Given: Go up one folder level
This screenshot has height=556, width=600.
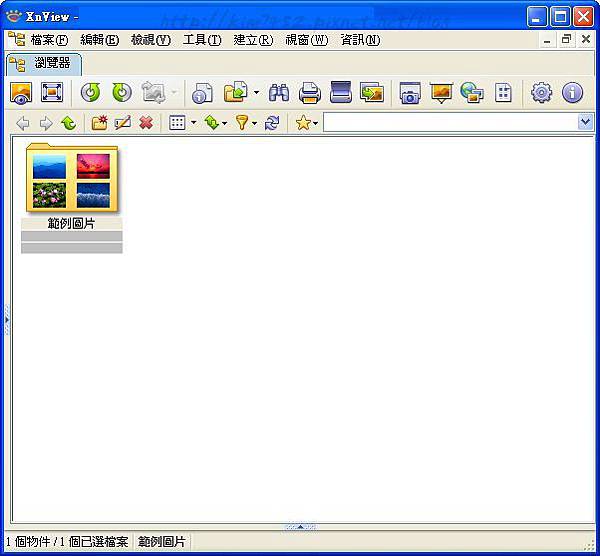Looking at the screenshot, I should [69, 123].
